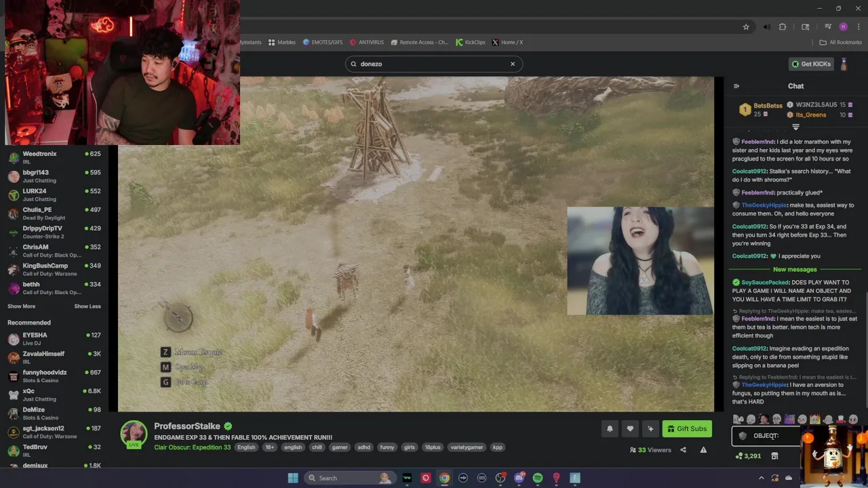Select the kpp stream tag
Screen dimensions: 868x488
(498, 447)
